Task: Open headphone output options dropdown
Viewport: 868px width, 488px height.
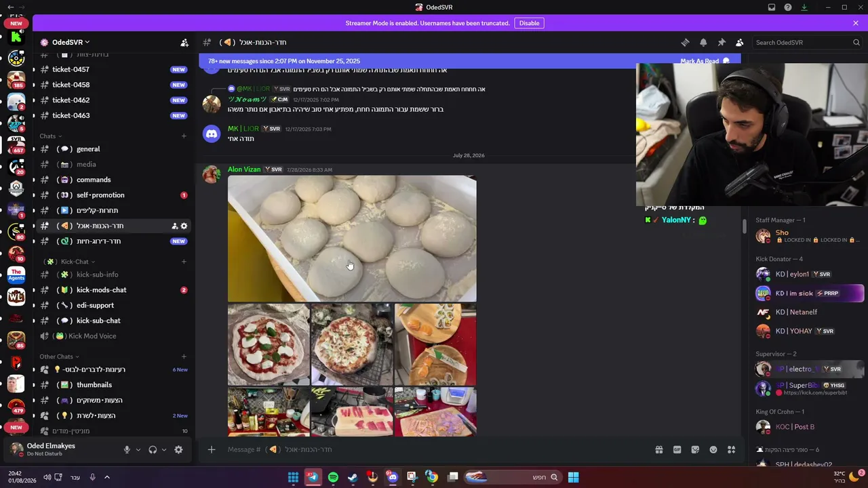Action: 164,449
